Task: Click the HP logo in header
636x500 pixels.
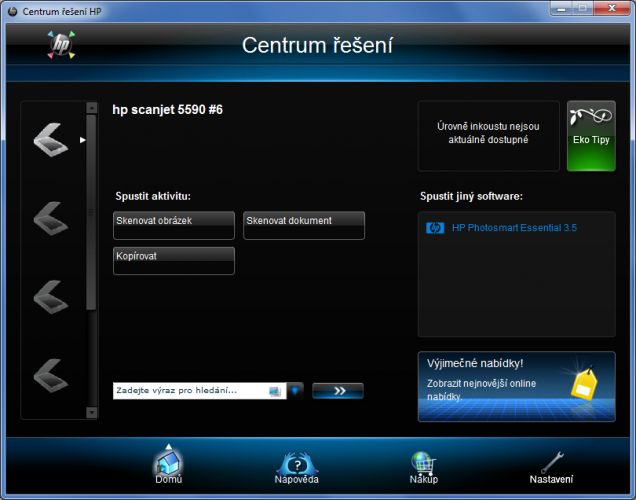Action: pos(61,45)
